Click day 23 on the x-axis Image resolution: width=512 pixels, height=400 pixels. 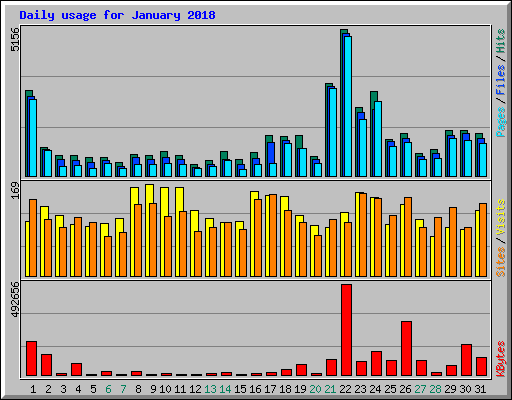360,389
